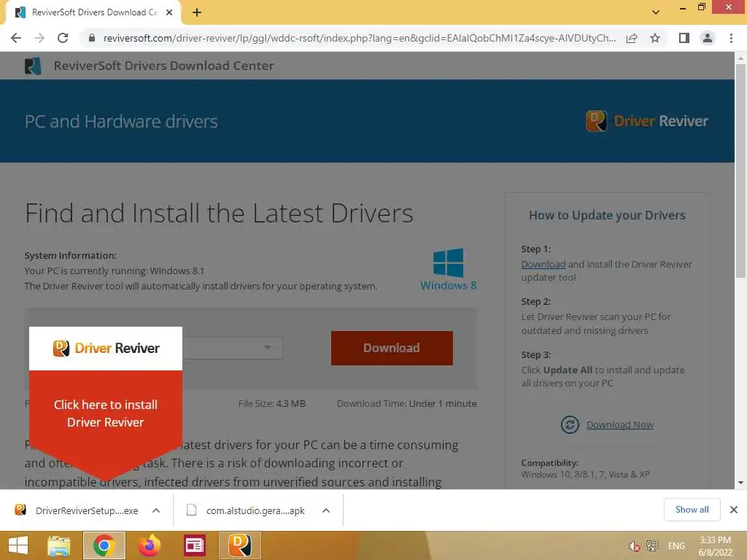Bookmark this page with the star

(655, 38)
